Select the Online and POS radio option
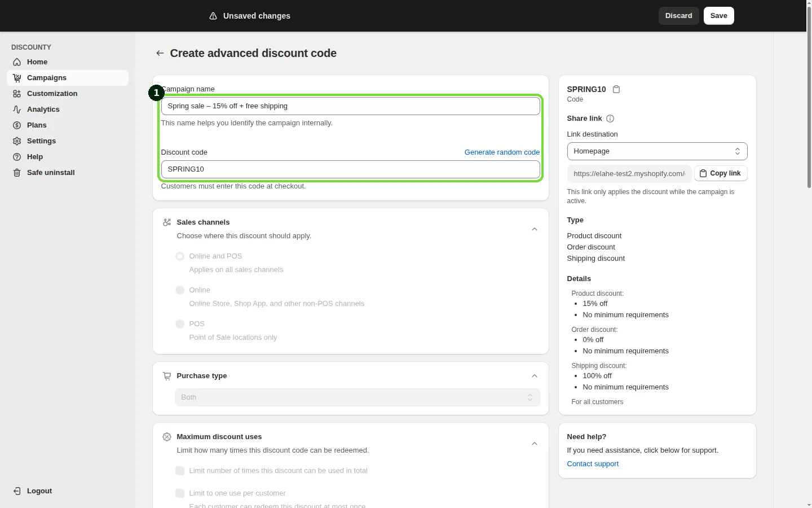 [180, 256]
